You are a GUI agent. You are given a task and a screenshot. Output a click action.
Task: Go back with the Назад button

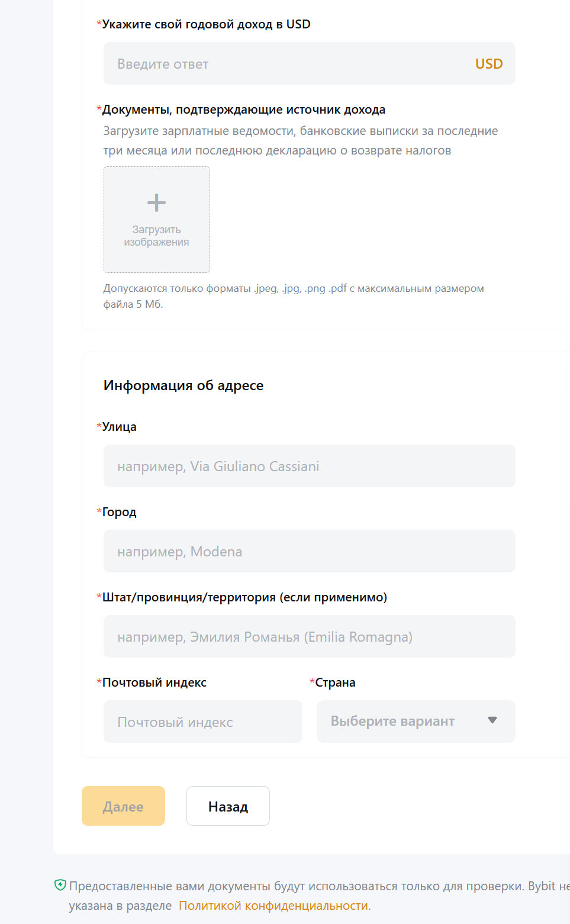[x=228, y=806]
